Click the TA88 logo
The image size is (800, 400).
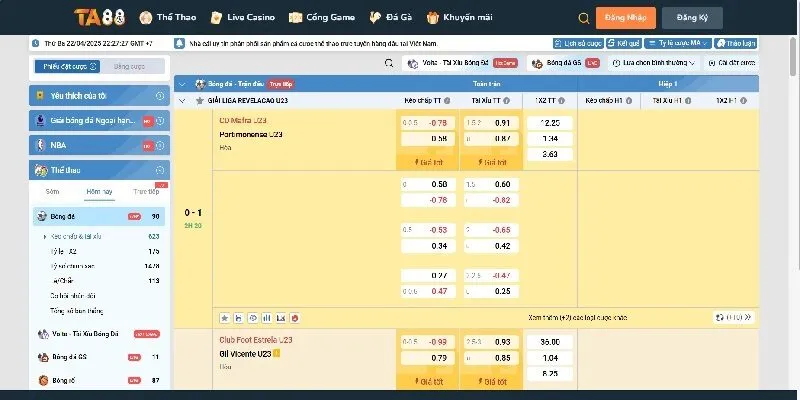98,18
